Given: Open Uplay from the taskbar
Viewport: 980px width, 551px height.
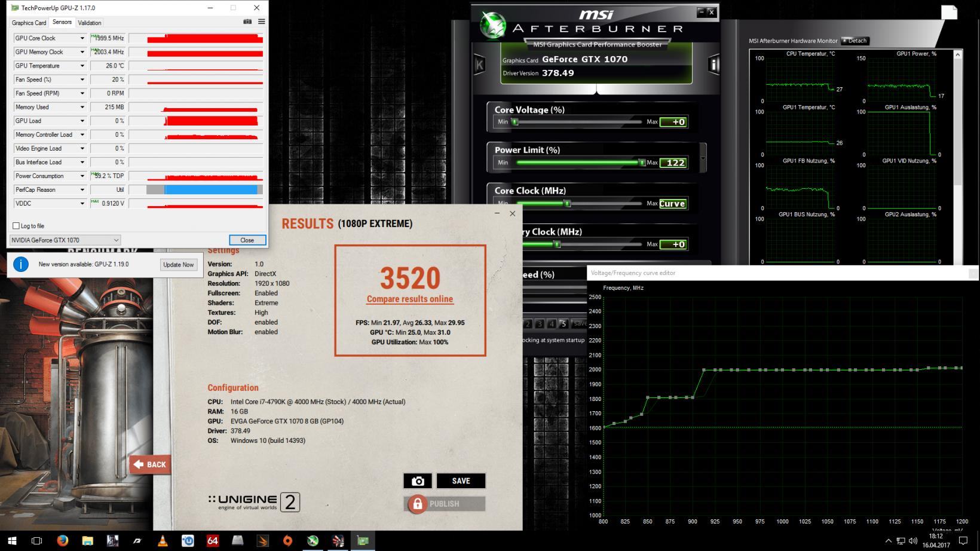Looking at the screenshot, I should [x=188, y=541].
